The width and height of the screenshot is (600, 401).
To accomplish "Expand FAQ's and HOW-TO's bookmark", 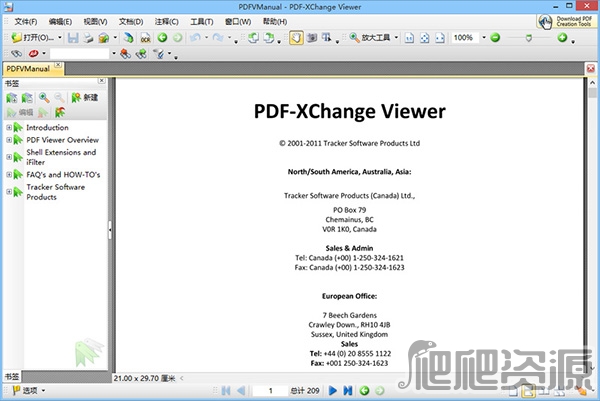I will coord(9,174).
